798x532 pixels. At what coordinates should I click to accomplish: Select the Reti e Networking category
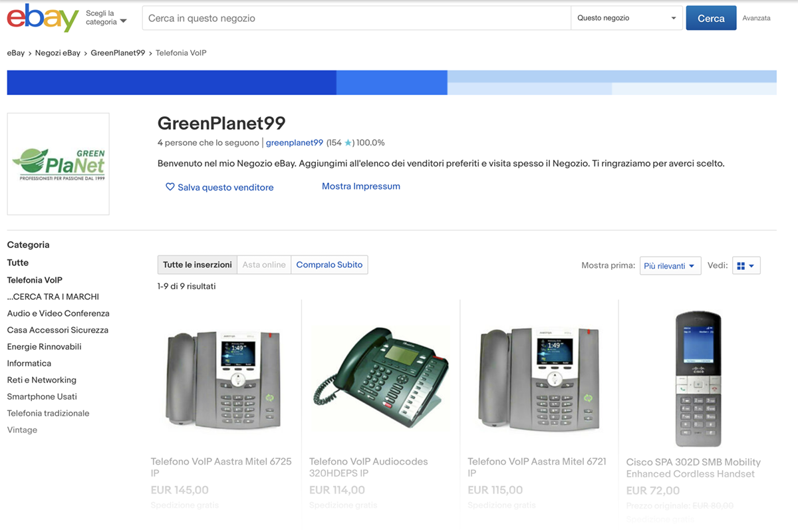pos(42,380)
